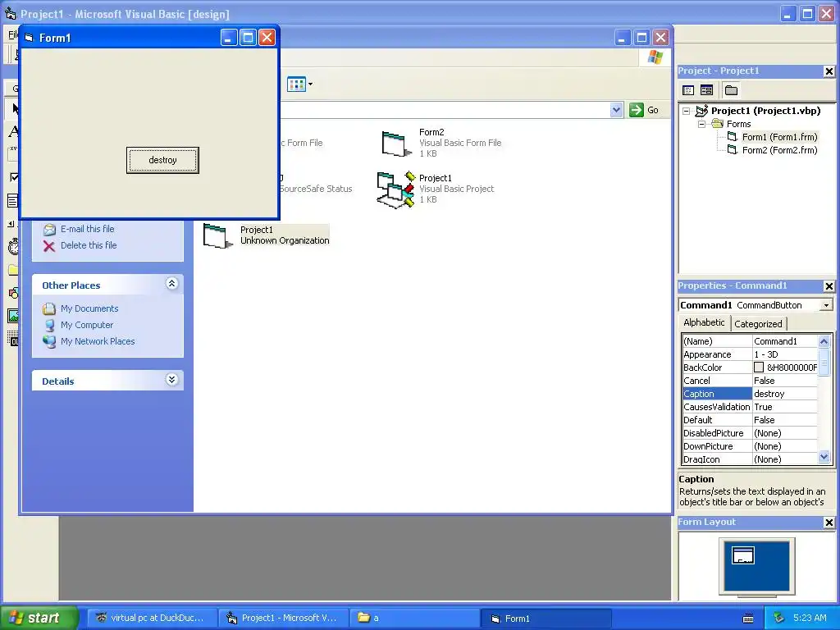Image resolution: width=840 pixels, height=630 pixels.
Task: Click the View Code icon in Project panel
Action: pyautogui.click(x=688, y=90)
